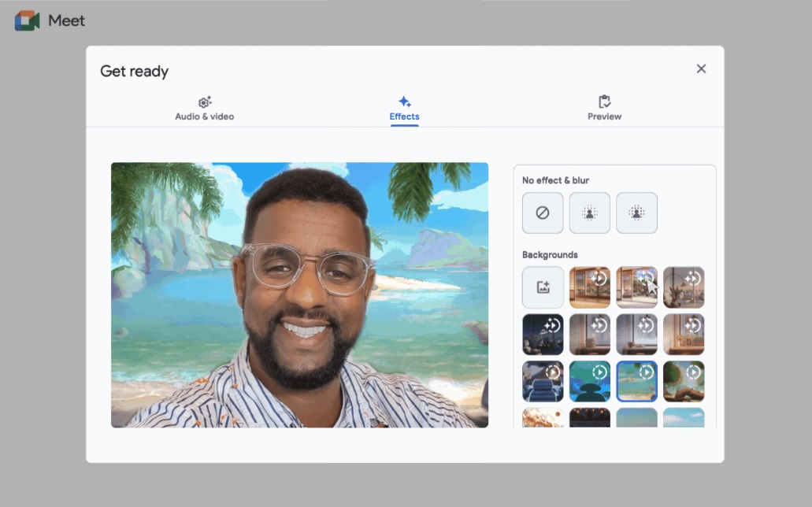The height and width of the screenshot is (507, 812).
Task: Pick the warm desk background with picture frames
Action: 684,335
